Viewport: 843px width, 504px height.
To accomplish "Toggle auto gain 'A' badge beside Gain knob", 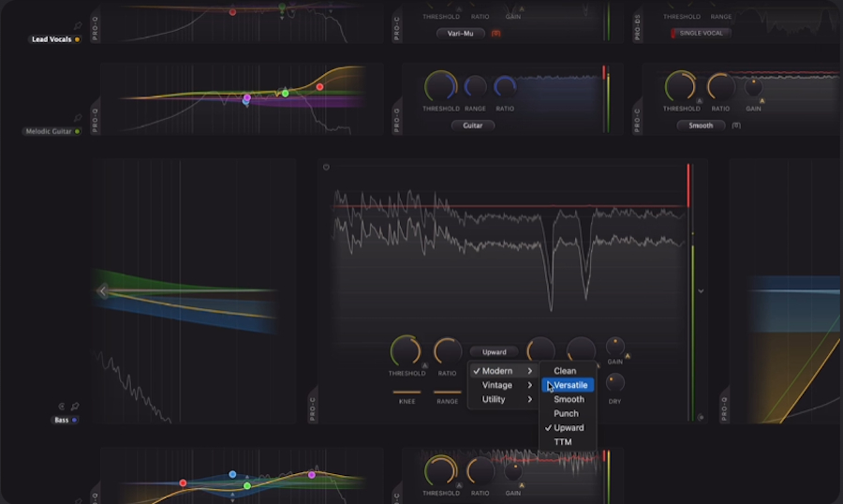I will [628, 356].
